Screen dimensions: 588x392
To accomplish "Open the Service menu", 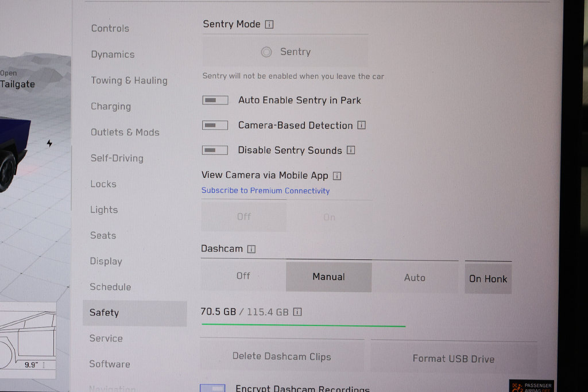I will tap(106, 339).
